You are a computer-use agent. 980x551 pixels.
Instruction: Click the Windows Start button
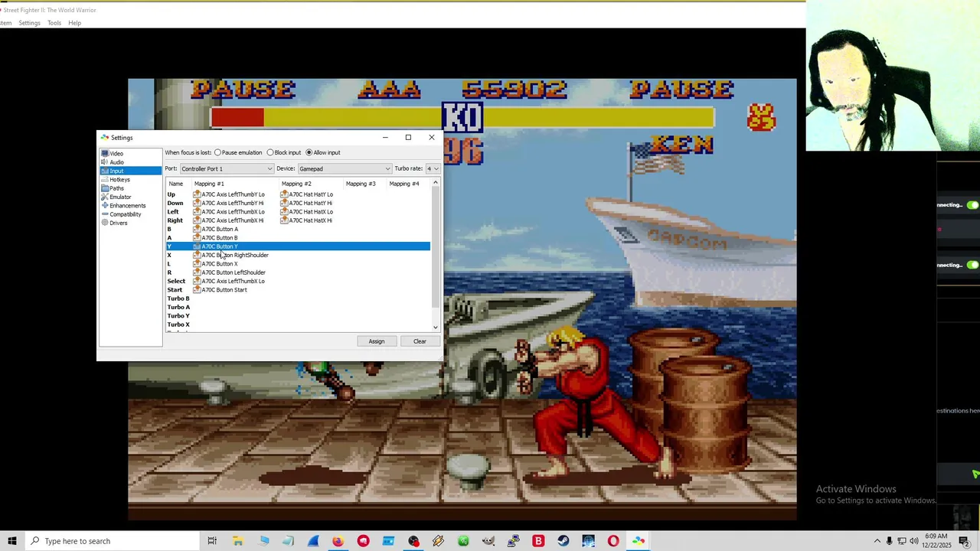coord(12,541)
